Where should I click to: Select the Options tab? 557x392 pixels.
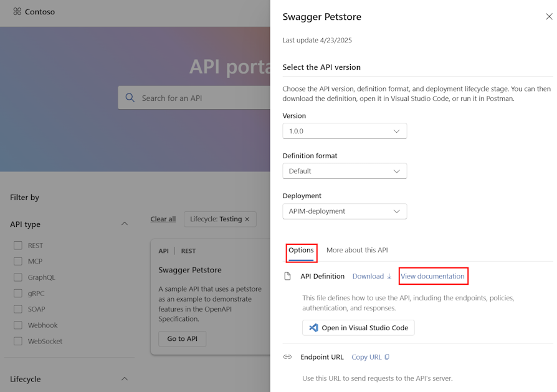[301, 250]
